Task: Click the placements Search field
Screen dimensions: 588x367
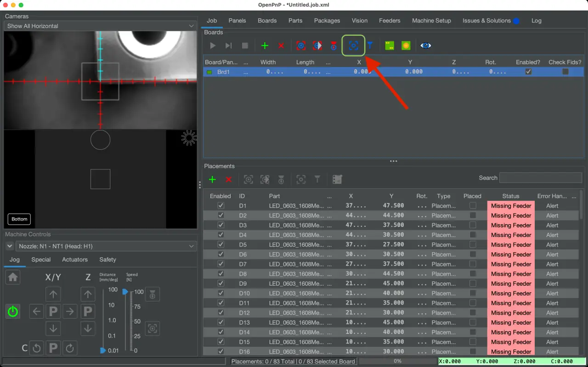Action: click(540, 178)
